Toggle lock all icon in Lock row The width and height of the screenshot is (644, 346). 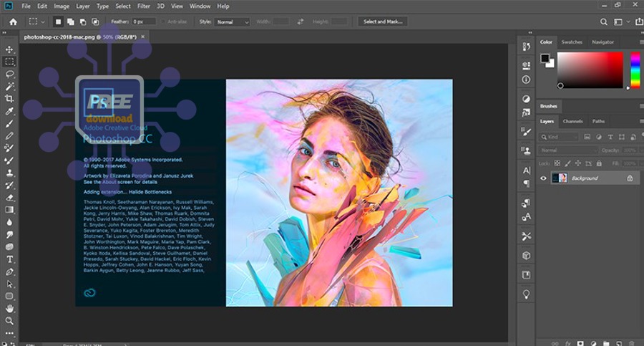point(599,163)
